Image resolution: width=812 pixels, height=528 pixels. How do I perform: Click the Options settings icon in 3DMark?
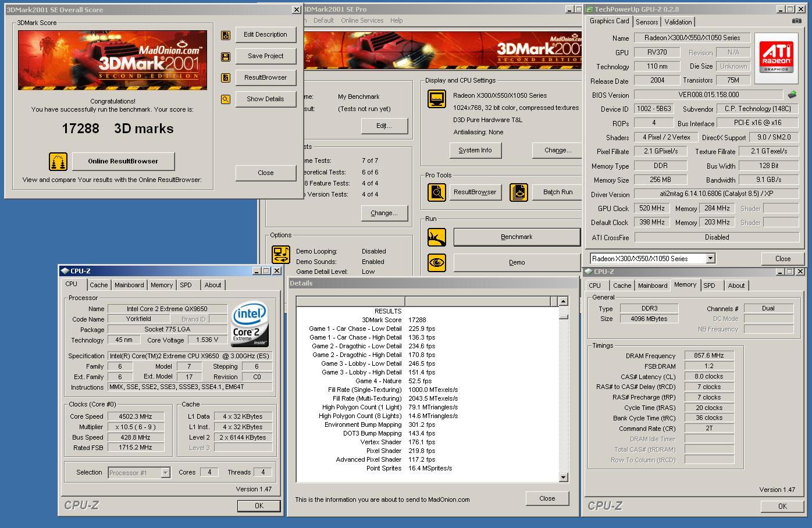pyautogui.click(x=281, y=255)
